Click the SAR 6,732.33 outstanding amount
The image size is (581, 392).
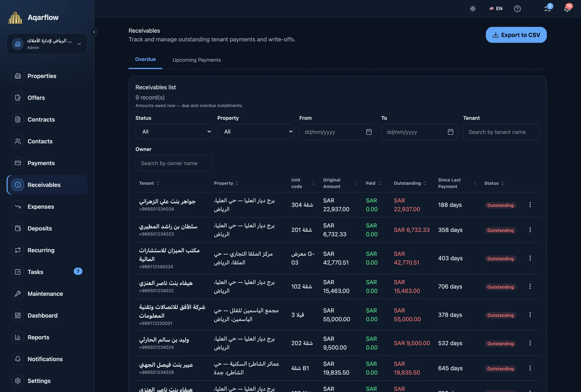pyautogui.click(x=412, y=230)
